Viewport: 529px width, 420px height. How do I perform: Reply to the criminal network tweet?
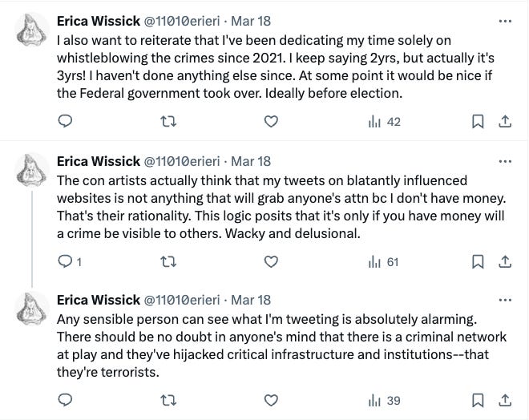[x=67, y=400]
